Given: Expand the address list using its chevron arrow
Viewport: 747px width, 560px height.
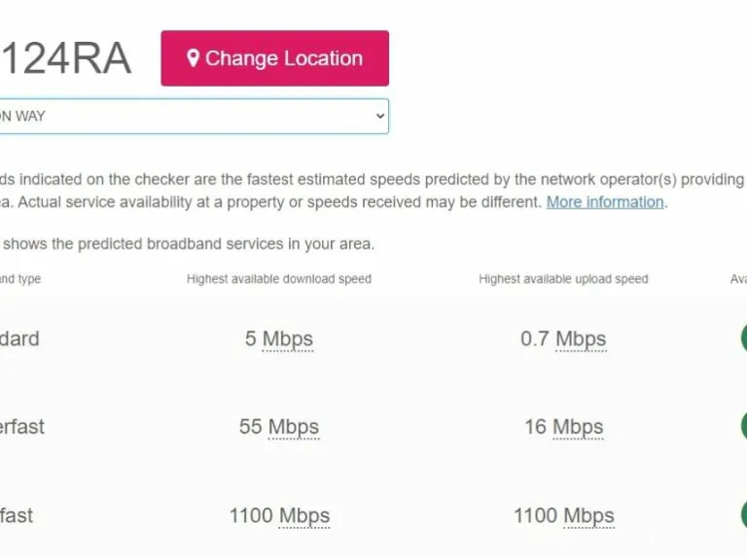Looking at the screenshot, I should click(379, 117).
